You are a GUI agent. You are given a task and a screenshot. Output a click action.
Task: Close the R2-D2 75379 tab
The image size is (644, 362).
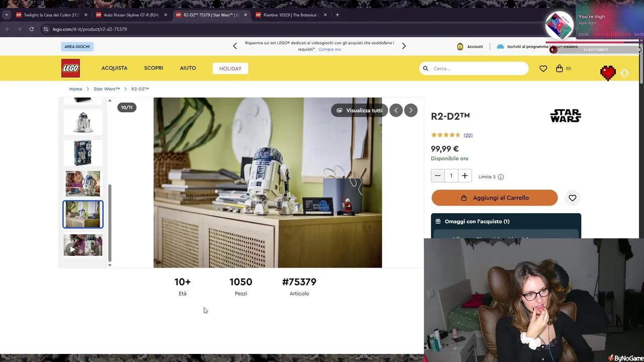point(246,15)
